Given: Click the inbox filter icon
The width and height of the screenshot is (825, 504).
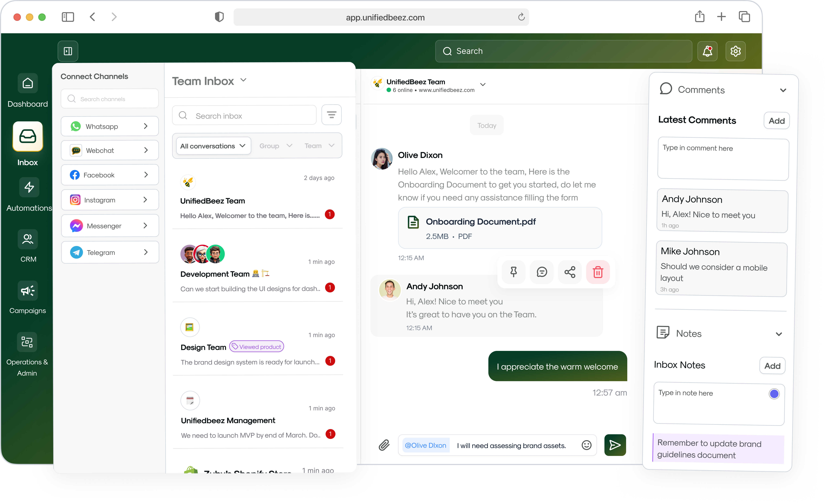Looking at the screenshot, I should (x=331, y=115).
